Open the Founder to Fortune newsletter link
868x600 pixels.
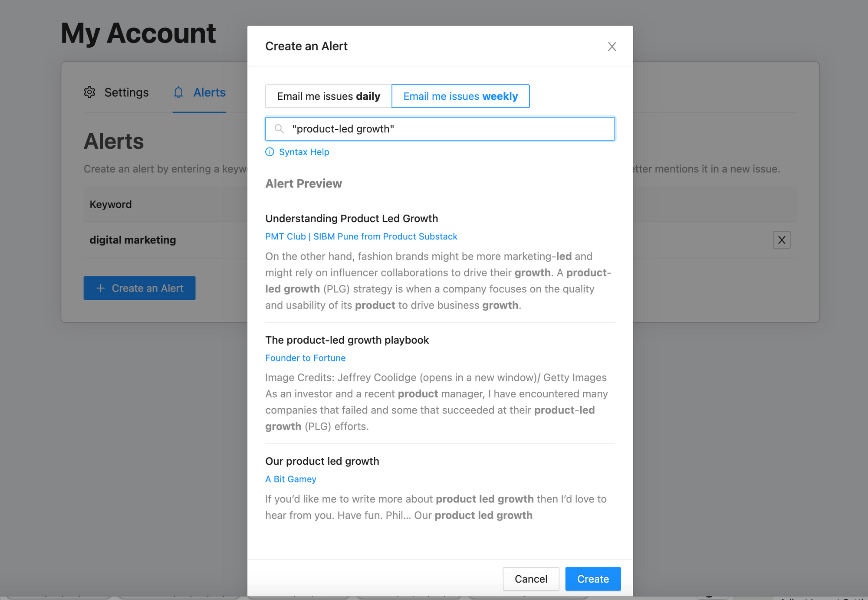(x=305, y=358)
